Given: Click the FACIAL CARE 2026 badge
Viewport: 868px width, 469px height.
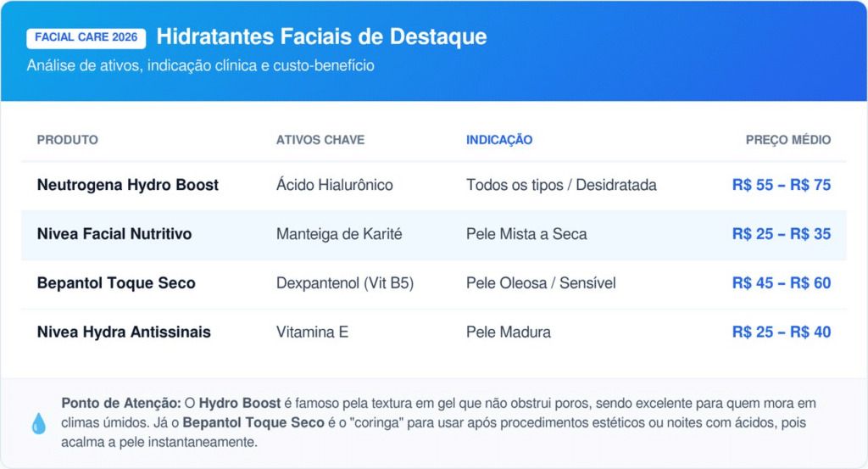Looking at the screenshot, I should coord(86,38).
